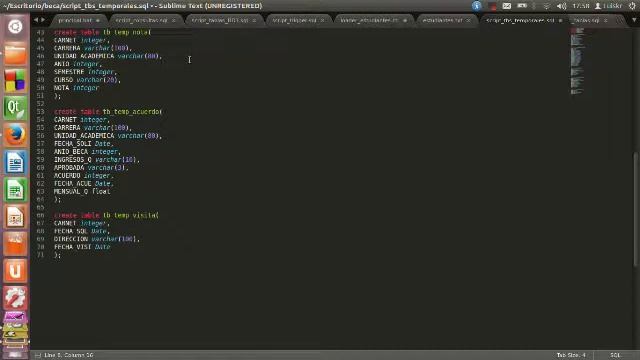The width and height of the screenshot is (640, 360).
Task: Change the SQL syntax in status bar
Action: pyautogui.click(x=615, y=355)
